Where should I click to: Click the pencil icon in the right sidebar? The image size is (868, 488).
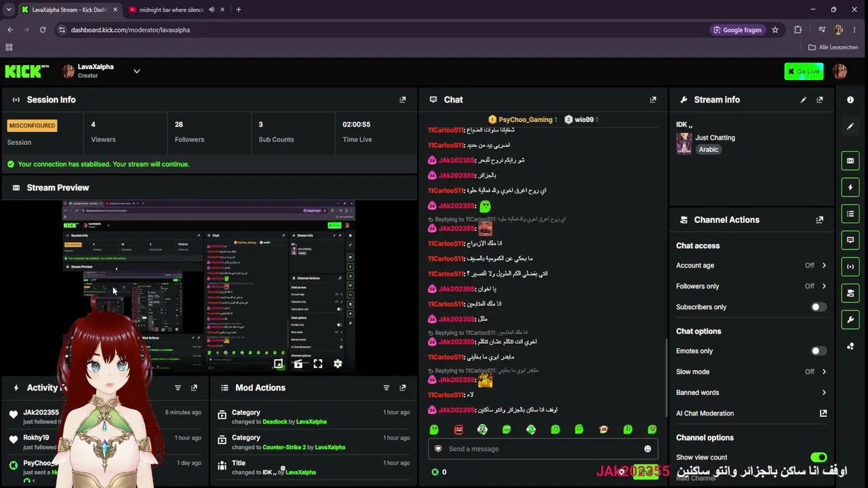click(x=850, y=126)
